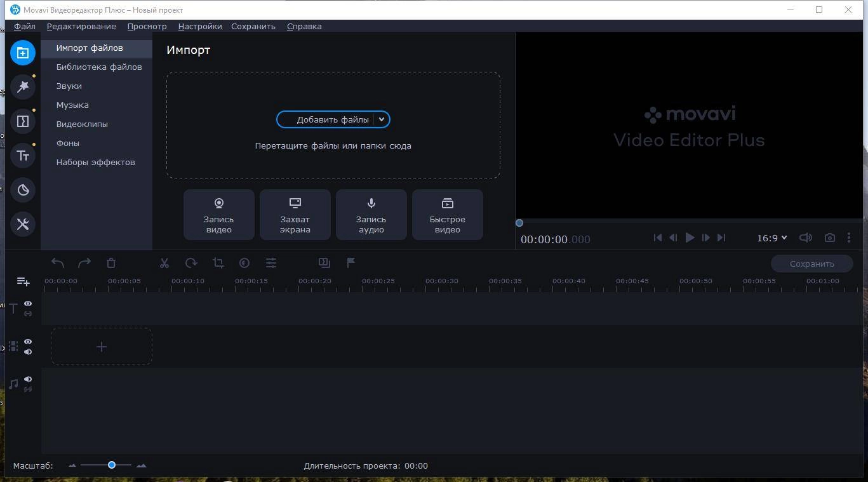Select the Split scissors tool
Viewport: 868px width, 482px height.
(164, 263)
